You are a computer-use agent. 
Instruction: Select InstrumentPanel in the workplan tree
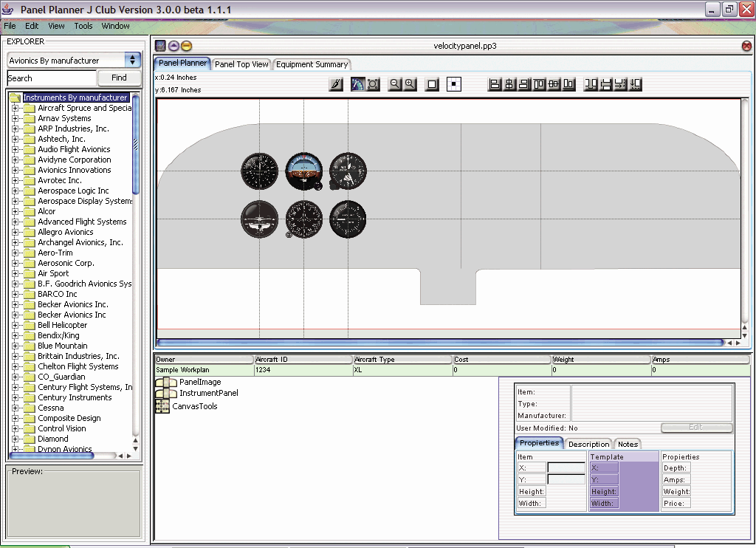point(208,393)
